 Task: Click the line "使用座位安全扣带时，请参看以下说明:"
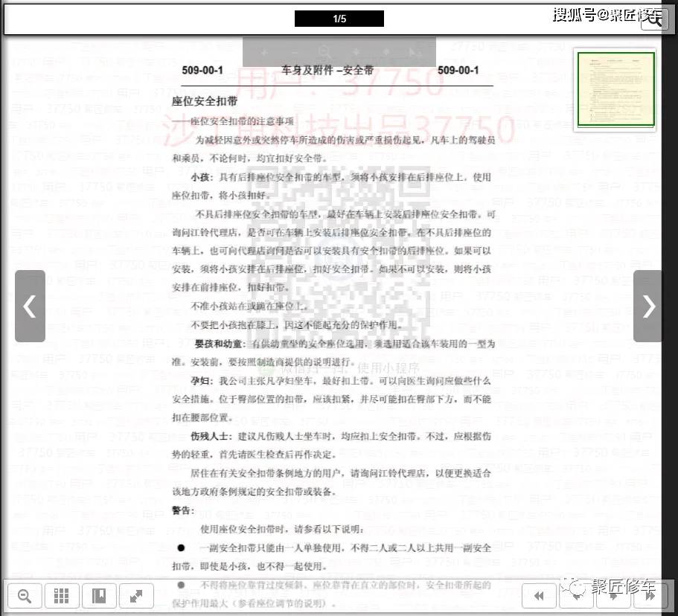(282, 529)
